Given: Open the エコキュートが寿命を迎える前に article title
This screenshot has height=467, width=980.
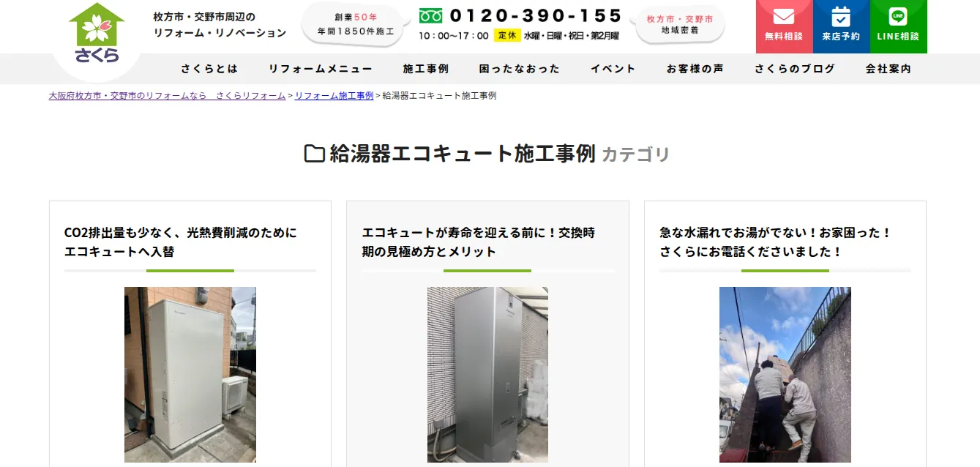Looking at the screenshot, I should (478, 242).
